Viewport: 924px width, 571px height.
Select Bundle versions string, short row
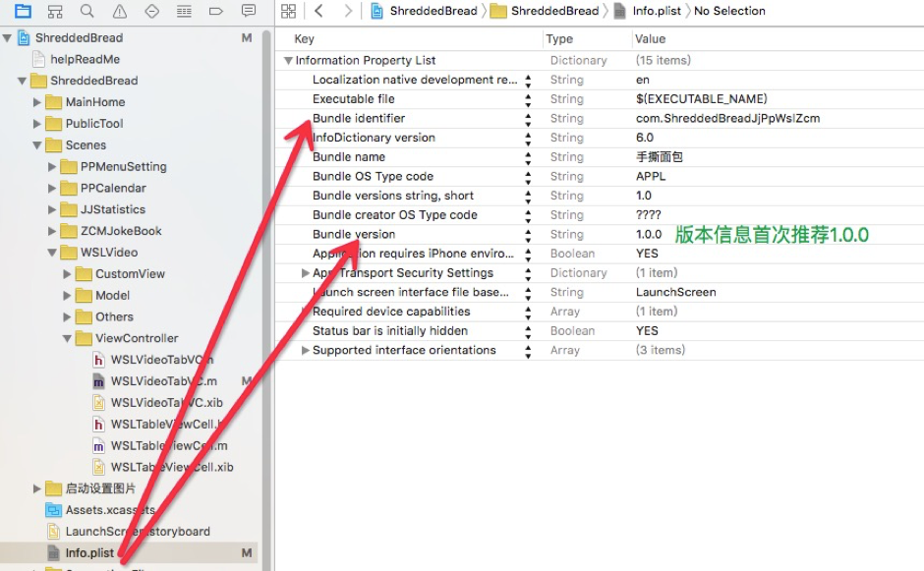(x=600, y=196)
